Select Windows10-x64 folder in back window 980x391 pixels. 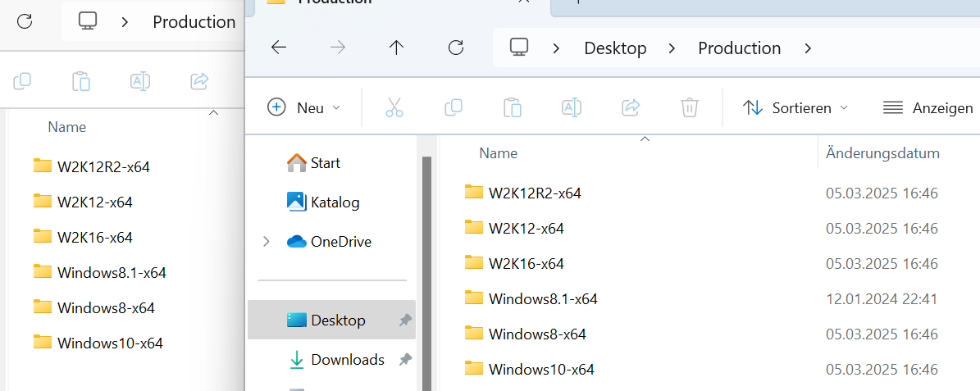coord(98,343)
